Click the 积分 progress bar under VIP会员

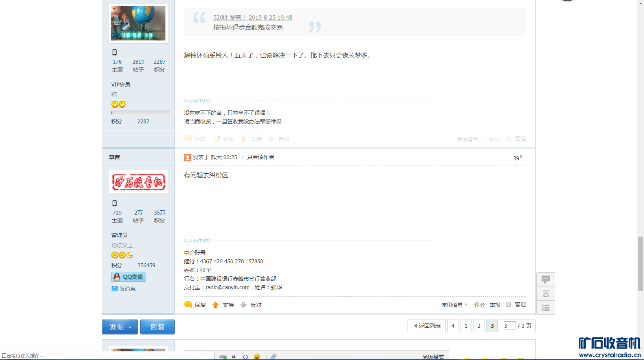pos(140,112)
